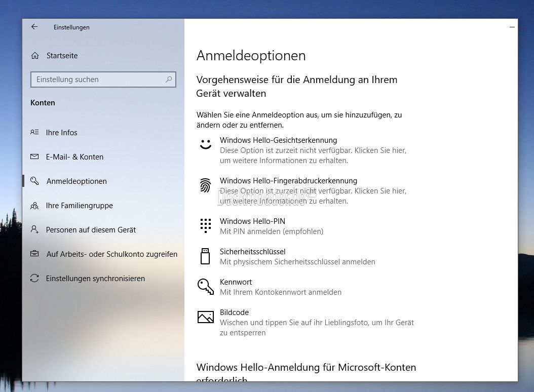Select Anmeldeoptionen in the sidebar
The image size is (534, 392).
tap(77, 181)
